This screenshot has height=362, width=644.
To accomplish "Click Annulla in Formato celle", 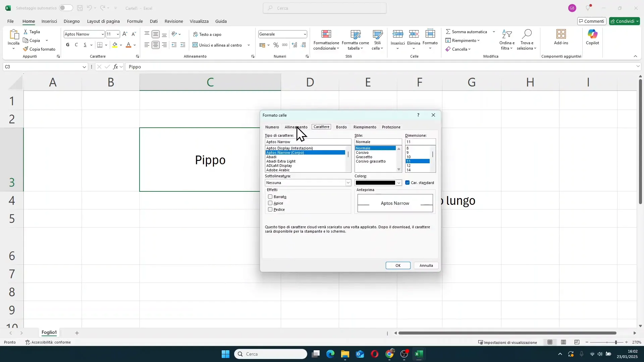I will (x=426, y=265).
